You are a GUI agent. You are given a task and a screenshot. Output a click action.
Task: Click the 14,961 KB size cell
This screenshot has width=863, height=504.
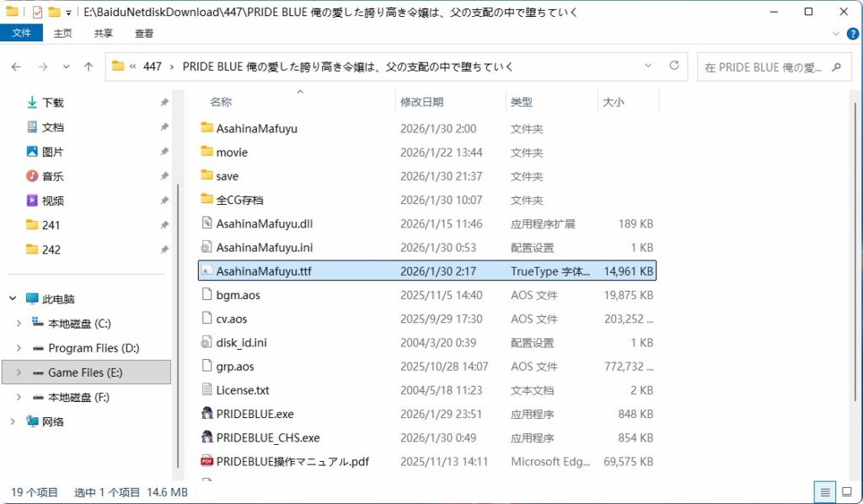click(628, 271)
